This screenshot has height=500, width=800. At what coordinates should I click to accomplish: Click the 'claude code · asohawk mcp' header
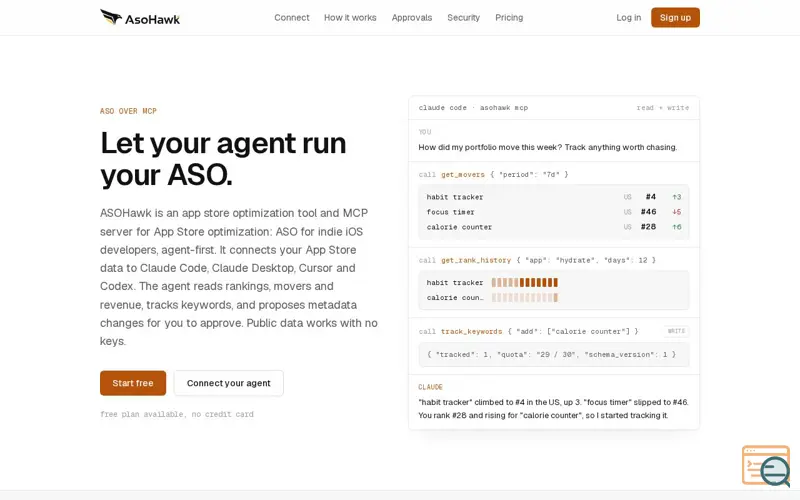[473, 108]
